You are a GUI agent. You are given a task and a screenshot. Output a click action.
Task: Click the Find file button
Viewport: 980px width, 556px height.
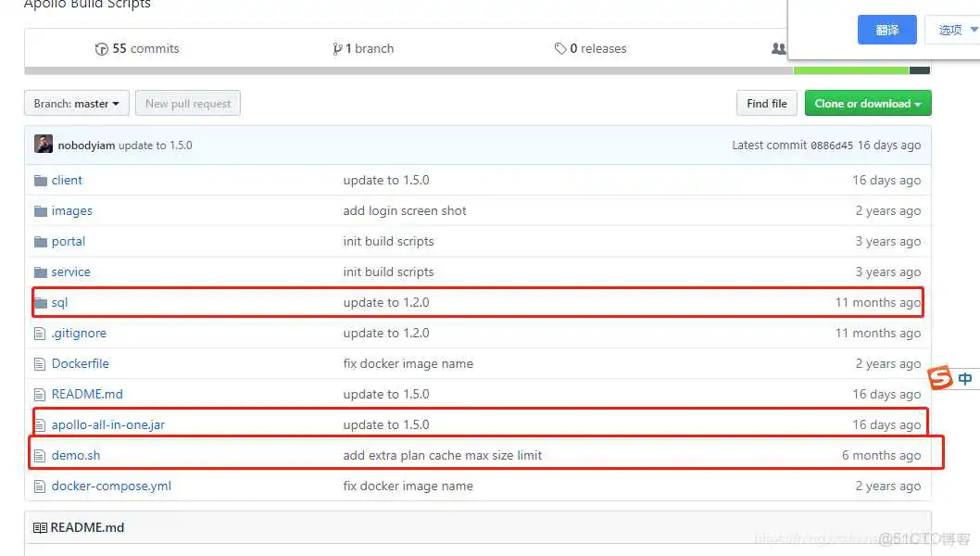[766, 103]
